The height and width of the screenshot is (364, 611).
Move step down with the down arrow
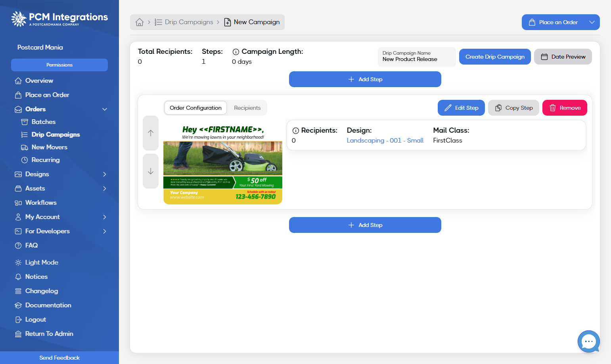151,171
